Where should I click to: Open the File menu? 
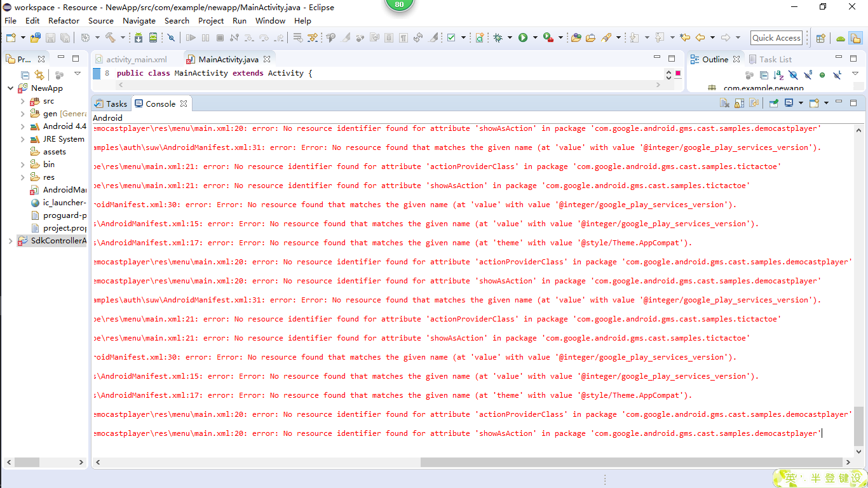coord(11,20)
